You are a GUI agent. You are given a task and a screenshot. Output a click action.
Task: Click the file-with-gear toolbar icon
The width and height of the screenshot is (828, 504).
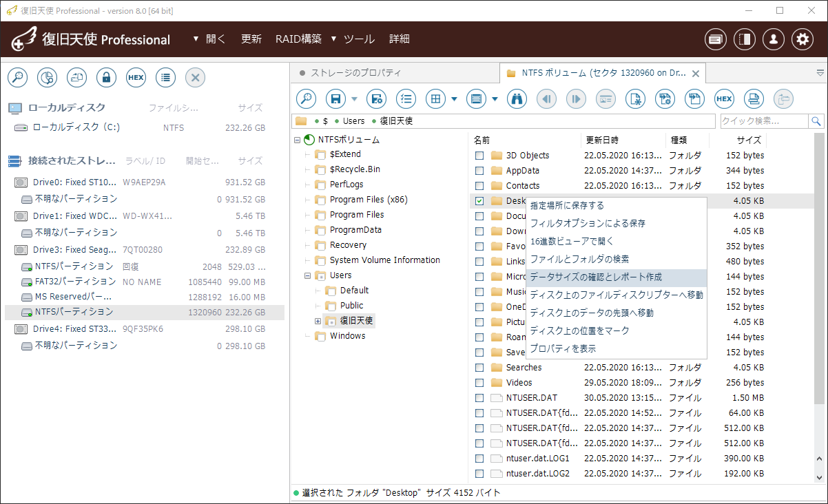(665, 99)
